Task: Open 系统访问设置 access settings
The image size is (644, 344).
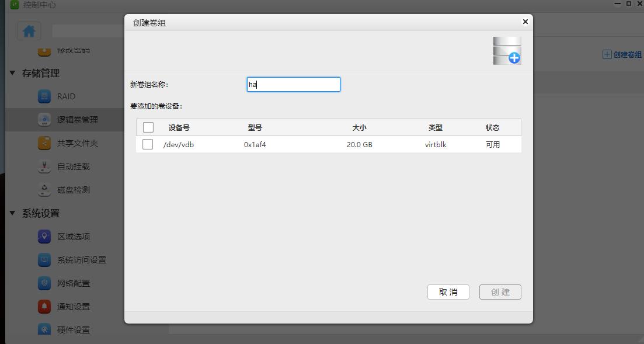Action: [44, 259]
